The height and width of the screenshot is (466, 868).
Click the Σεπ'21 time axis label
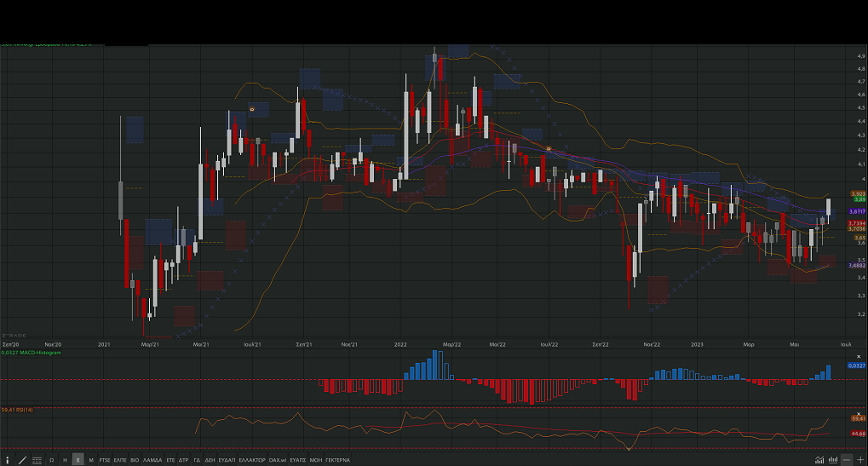point(304,344)
